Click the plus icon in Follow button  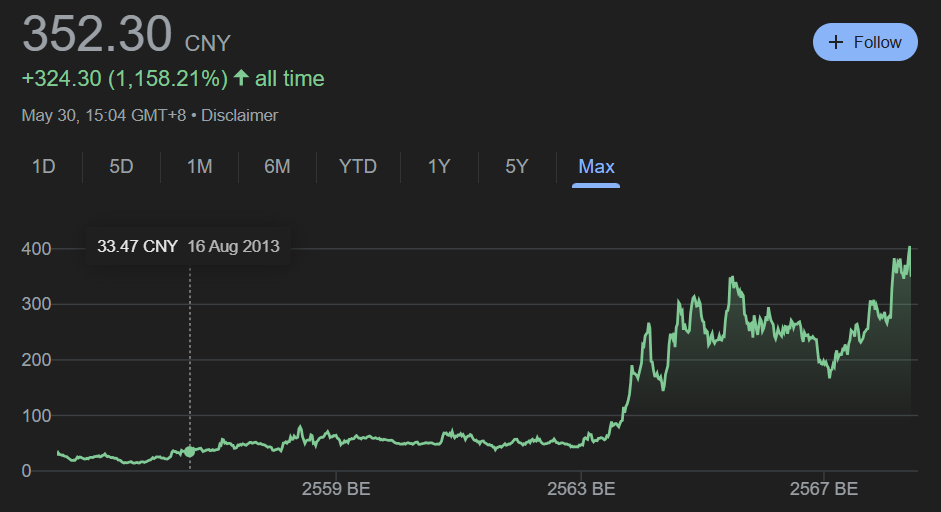coord(835,42)
